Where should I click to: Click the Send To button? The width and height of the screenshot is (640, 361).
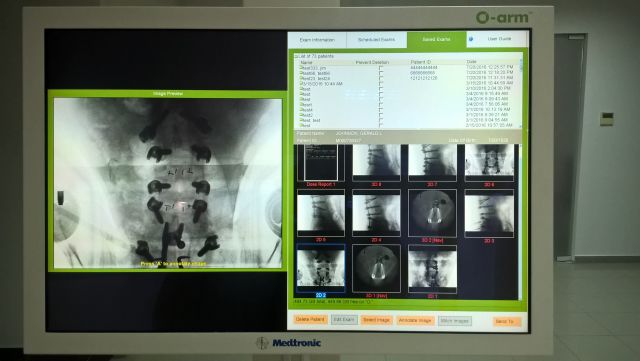(506, 321)
